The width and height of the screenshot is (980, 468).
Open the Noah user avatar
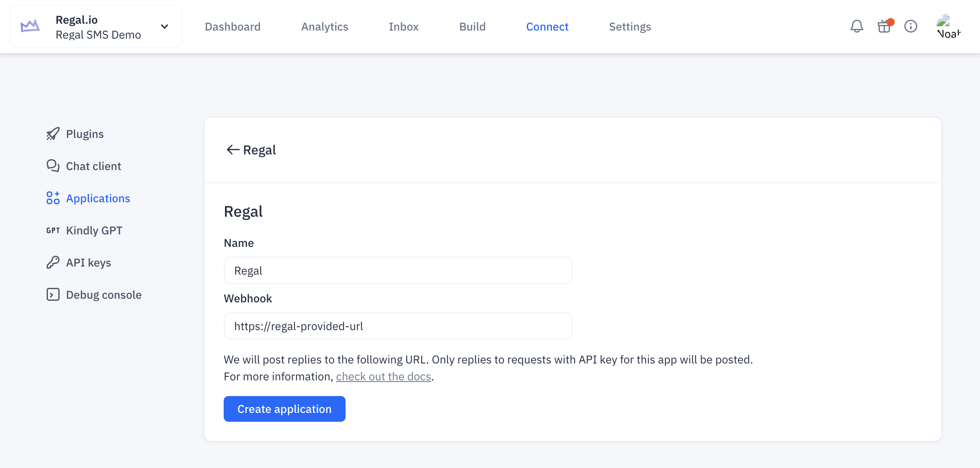click(949, 27)
